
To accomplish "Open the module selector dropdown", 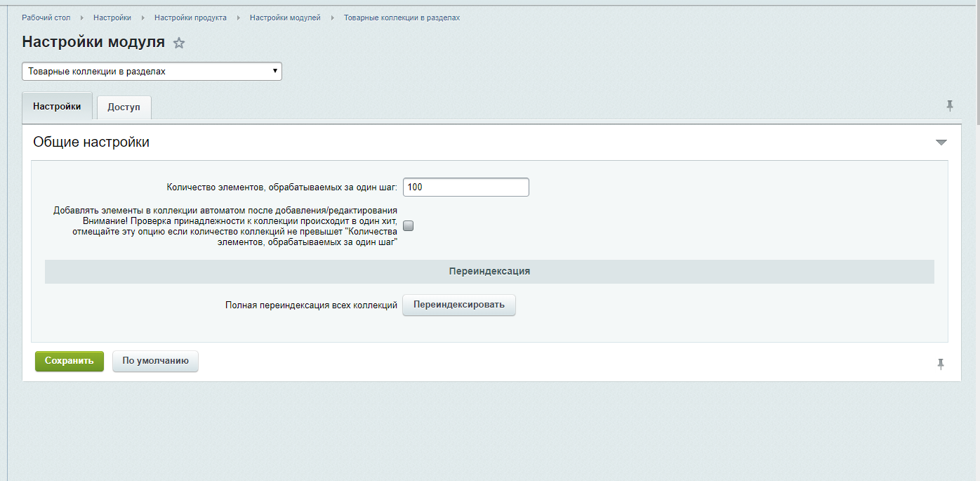I will point(152,72).
